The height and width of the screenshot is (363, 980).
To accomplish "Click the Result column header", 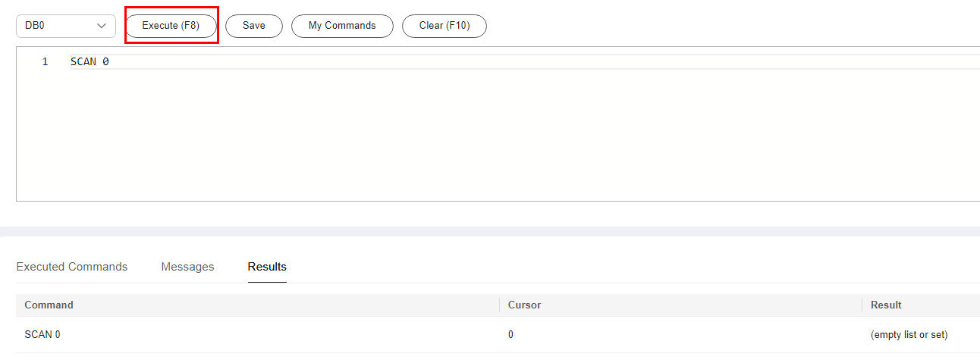I will tap(886, 305).
